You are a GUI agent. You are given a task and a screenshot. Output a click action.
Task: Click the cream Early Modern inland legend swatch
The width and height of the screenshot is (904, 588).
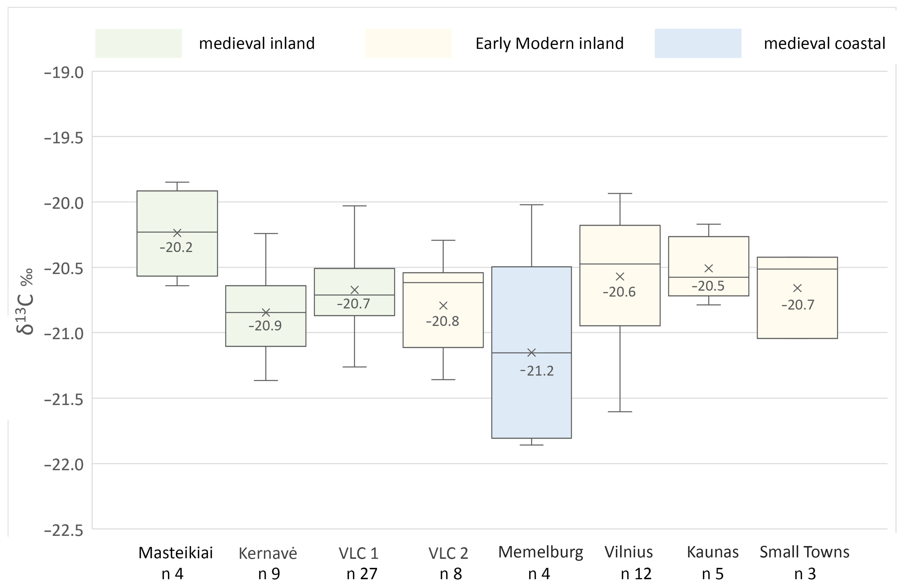click(408, 43)
